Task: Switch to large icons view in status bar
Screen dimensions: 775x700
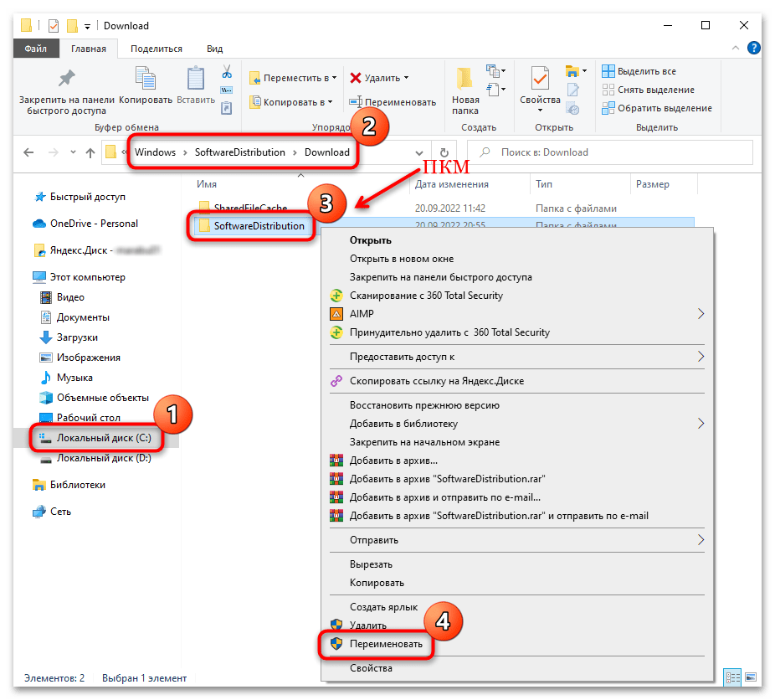Action: 751,677
